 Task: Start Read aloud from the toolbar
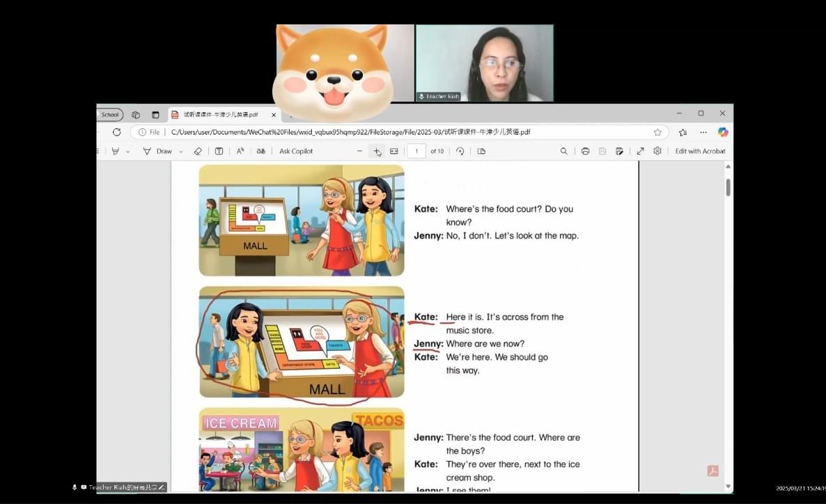pyautogui.click(x=240, y=151)
